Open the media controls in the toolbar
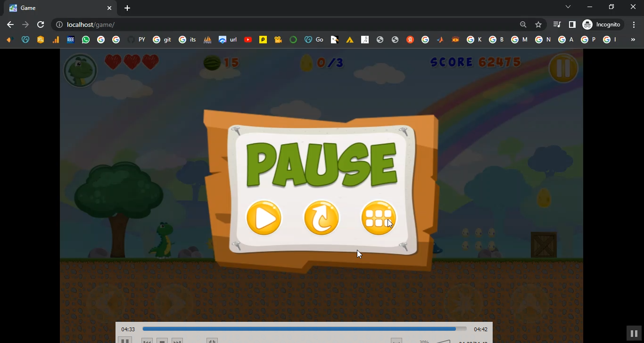This screenshot has height=343, width=644. point(557,24)
